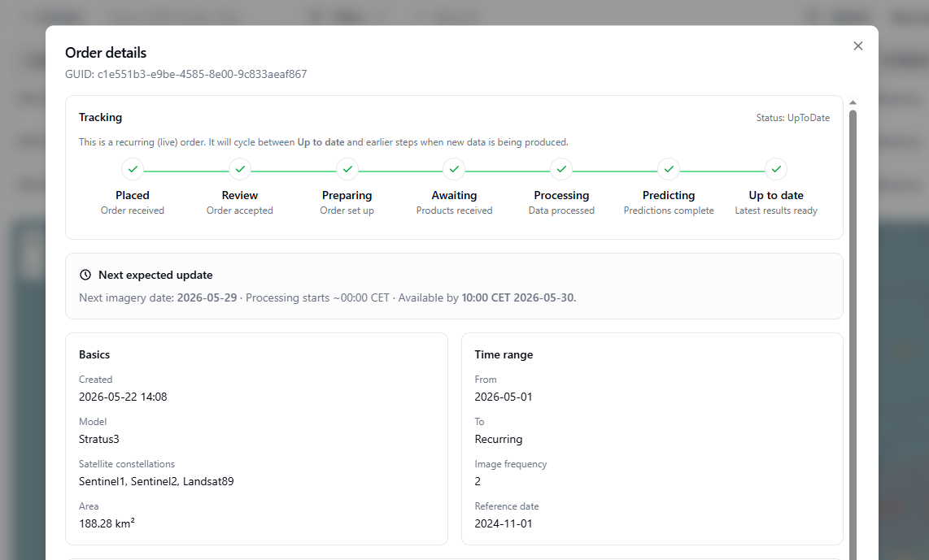
Task: Click the clock icon beside Next expected update
Action: pyautogui.click(x=85, y=275)
